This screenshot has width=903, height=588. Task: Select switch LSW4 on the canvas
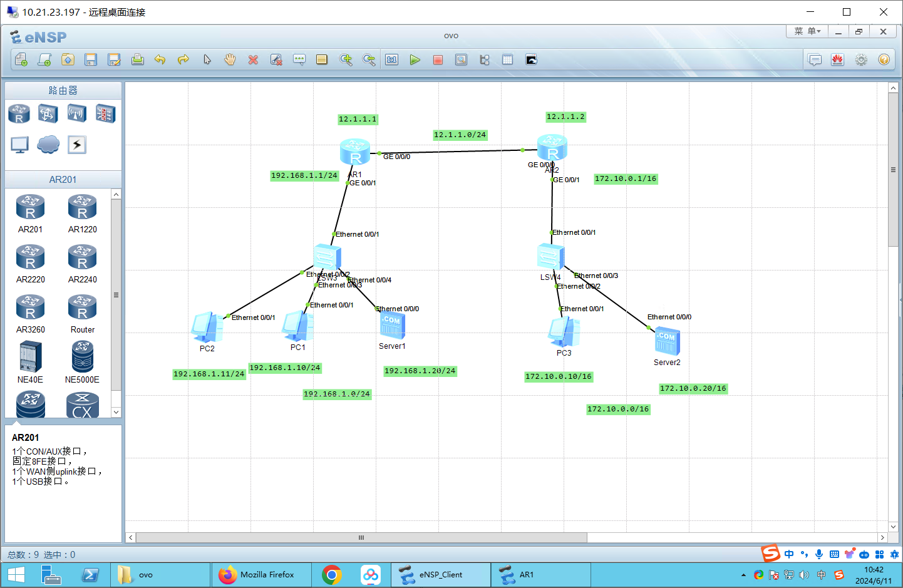[550, 257]
